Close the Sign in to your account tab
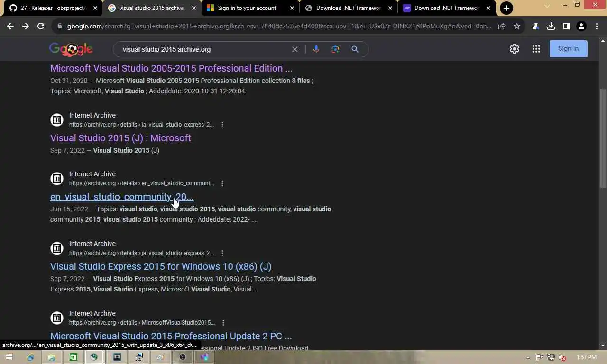Viewport: 607px width, 364px height. tap(292, 8)
